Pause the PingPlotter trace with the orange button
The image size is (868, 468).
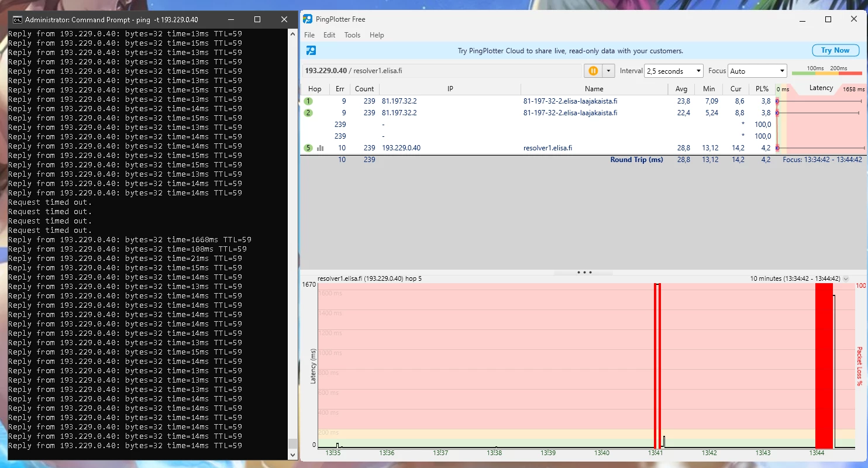click(593, 71)
